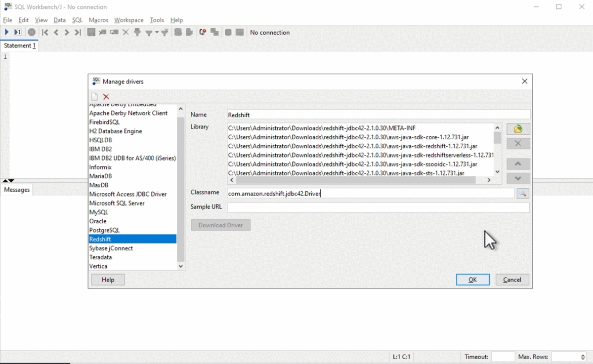
Task: Select Microsoft SQL Server driver
Action: 132,203
